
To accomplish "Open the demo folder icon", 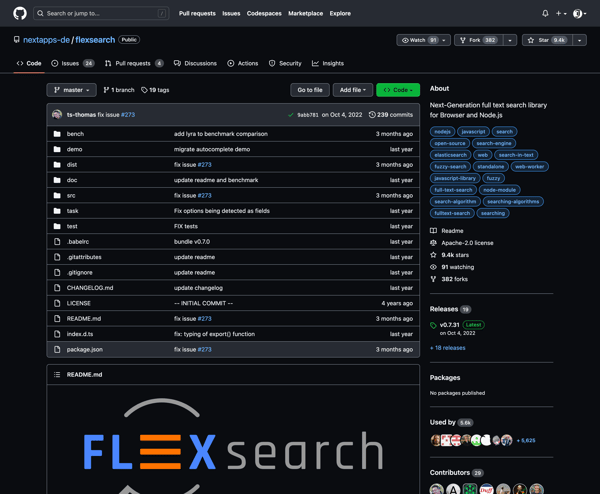I will tap(57, 149).
